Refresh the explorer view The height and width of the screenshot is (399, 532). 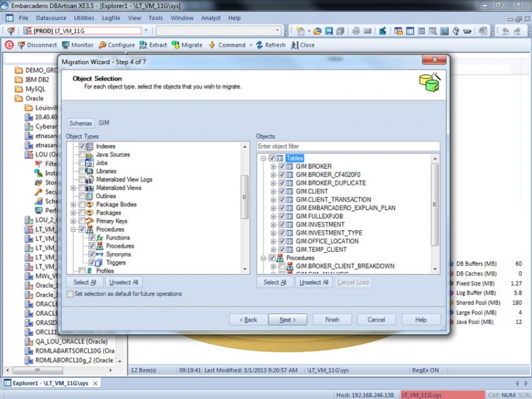click(x=259, y=45)
